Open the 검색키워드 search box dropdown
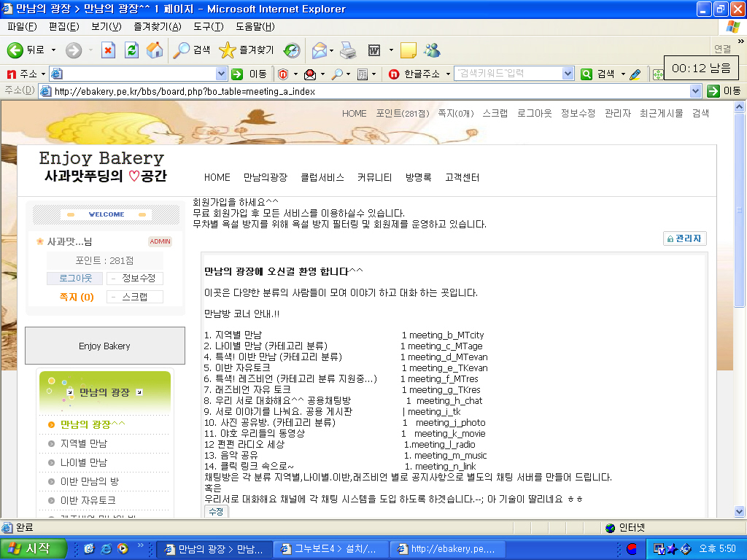 pyautogui.click(x=568, y=74)
